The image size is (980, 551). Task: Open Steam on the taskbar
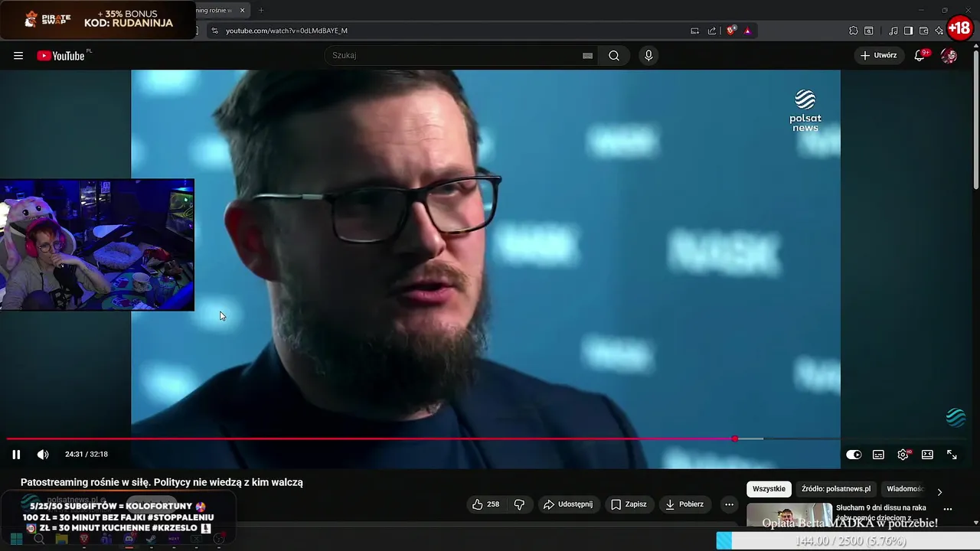point(151,540)
